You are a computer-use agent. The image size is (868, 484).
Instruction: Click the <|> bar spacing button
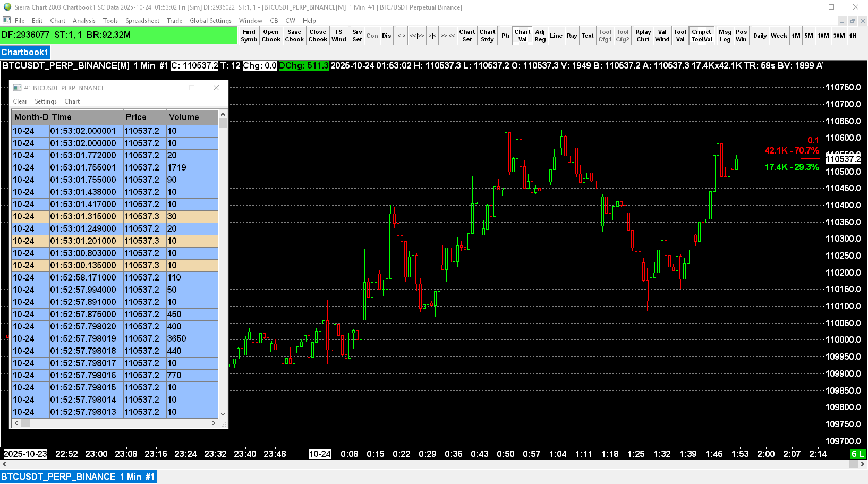(x=402, y=36)
